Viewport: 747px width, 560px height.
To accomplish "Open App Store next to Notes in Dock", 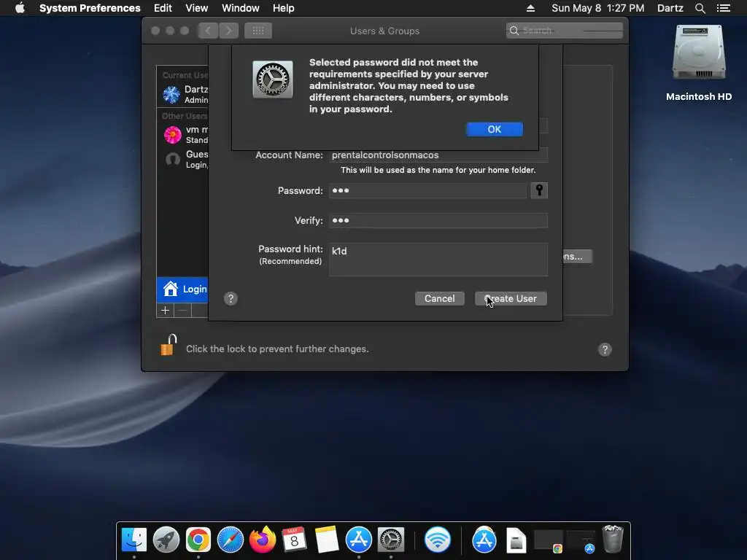I will tap(359, 540).
